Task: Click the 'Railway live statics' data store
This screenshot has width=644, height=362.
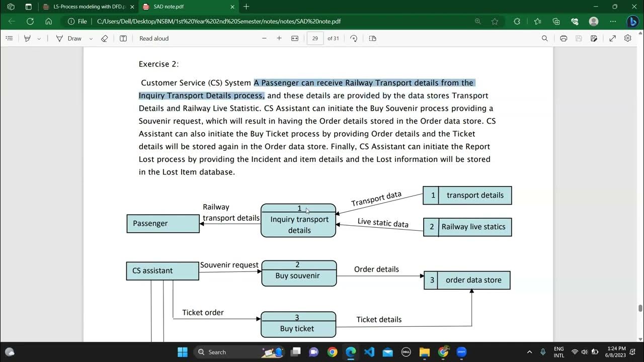Action: [x=467, y=227]
